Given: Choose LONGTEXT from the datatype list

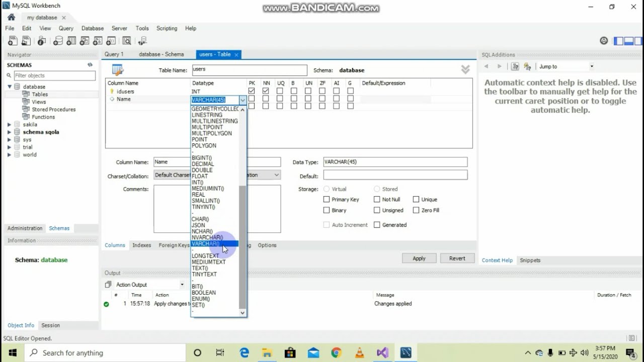Looking at the screenshot, I should [214, 256].
